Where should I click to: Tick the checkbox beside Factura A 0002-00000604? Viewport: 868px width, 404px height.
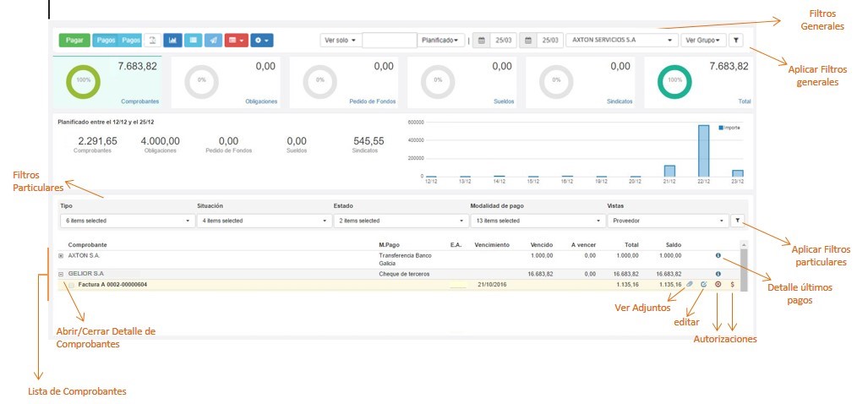tap(72, 285)
